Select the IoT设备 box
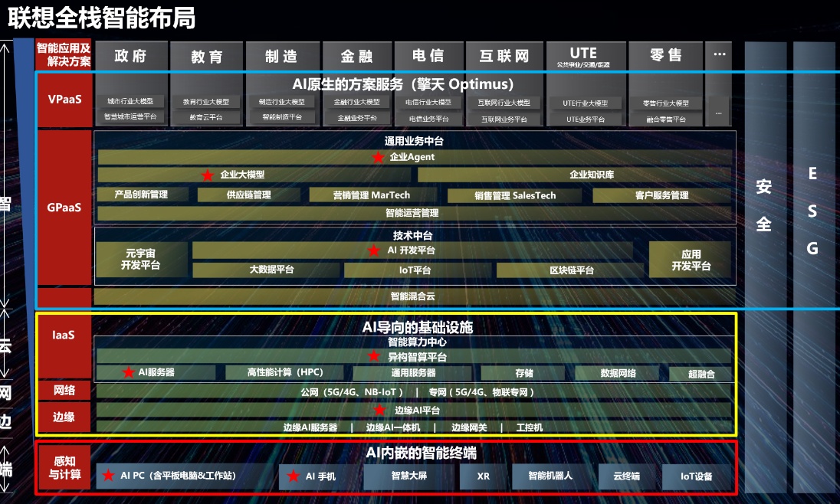840x504 pixels. pos(697,476)
